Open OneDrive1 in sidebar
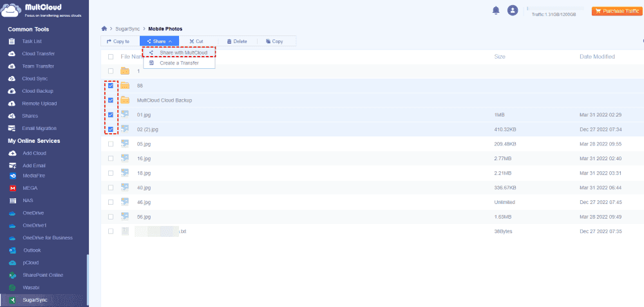The width and height of the screenshot is (644, 307). 35,225
